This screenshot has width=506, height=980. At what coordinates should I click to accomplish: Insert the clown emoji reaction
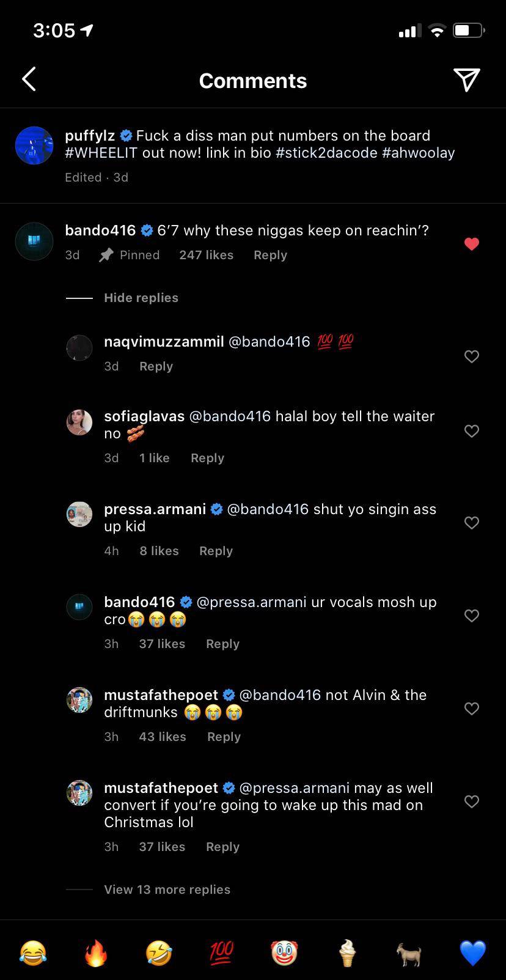coord(284,953)
